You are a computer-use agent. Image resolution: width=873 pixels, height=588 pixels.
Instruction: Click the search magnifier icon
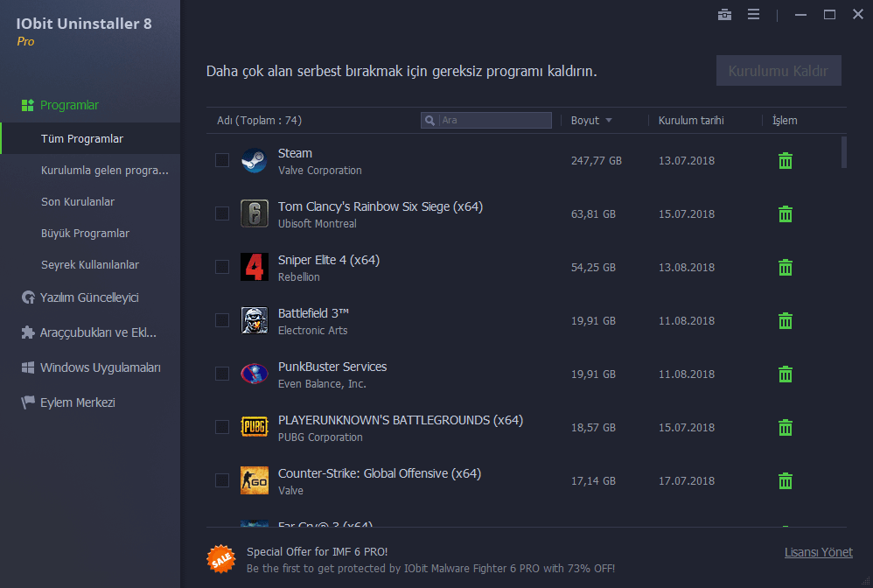point(430,120)
